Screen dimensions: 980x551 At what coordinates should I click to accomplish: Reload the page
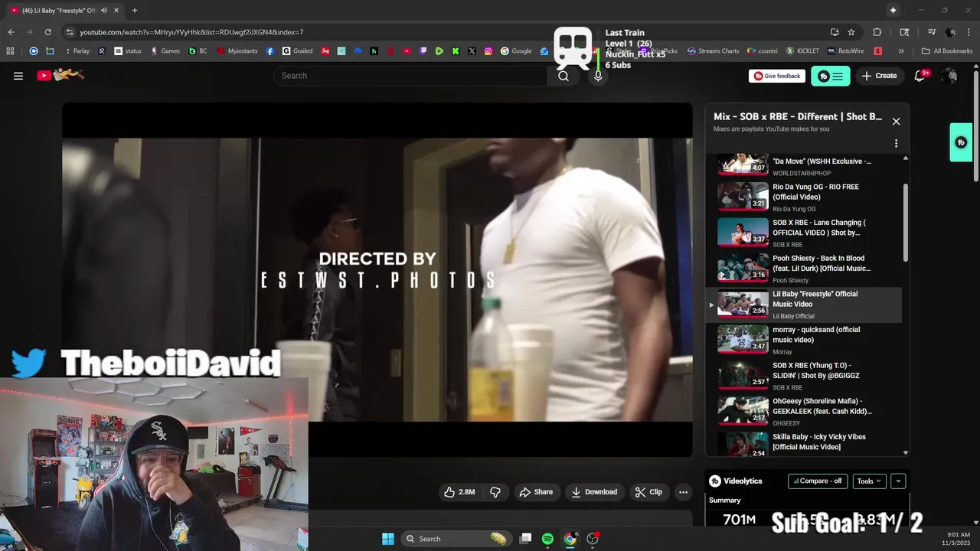coord(47,32)
